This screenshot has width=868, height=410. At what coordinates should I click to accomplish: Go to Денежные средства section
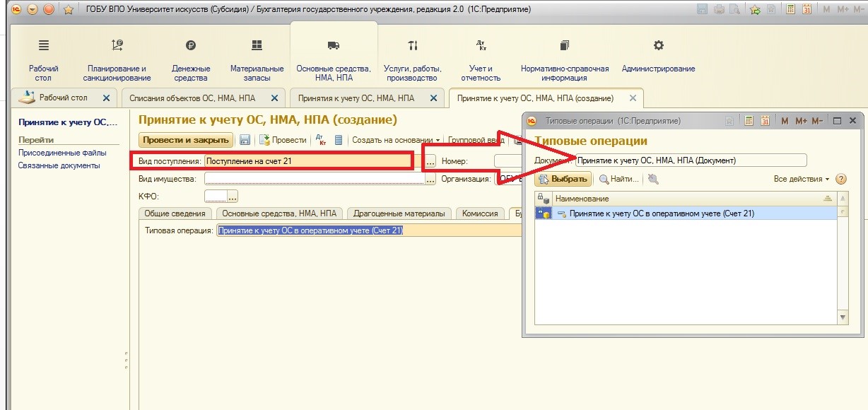coord(191,61)
